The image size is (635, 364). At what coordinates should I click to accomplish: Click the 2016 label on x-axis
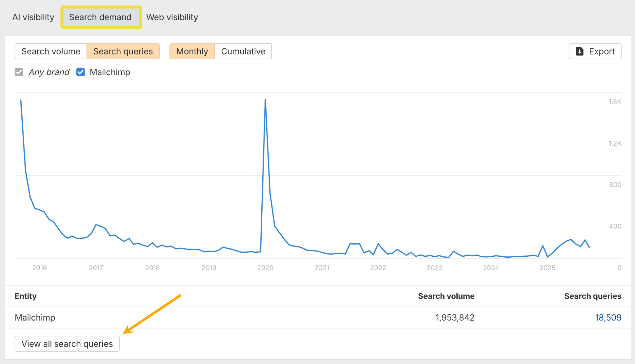click(x=39, y=268)
